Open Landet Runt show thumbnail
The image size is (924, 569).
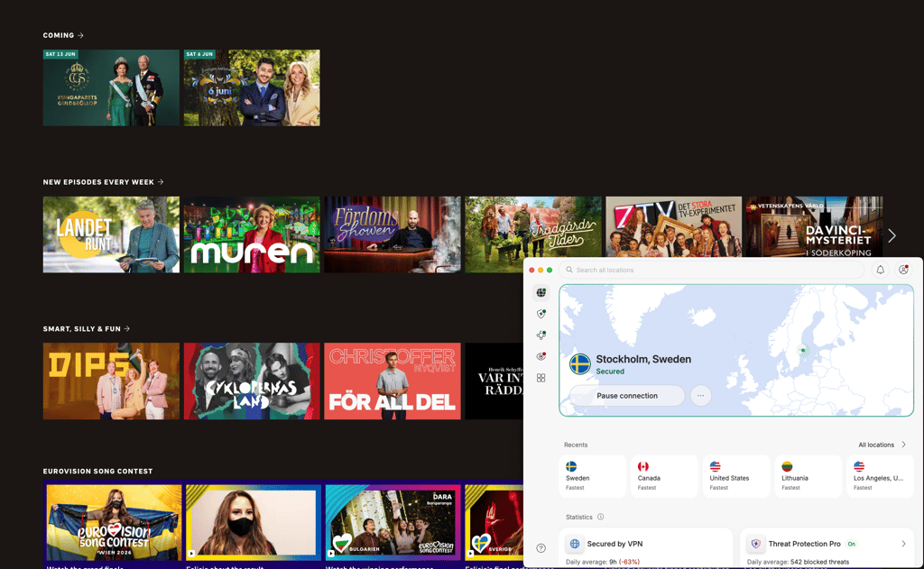[111, 234]
